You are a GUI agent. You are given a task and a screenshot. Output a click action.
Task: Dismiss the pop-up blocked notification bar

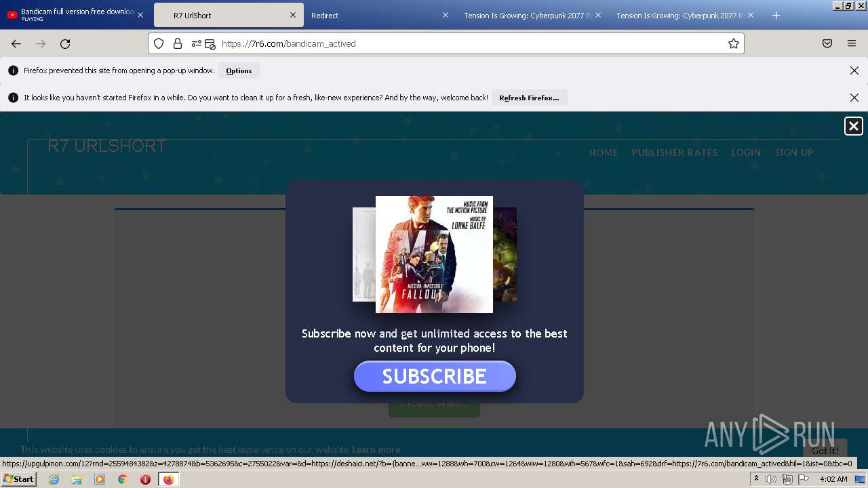854,70
